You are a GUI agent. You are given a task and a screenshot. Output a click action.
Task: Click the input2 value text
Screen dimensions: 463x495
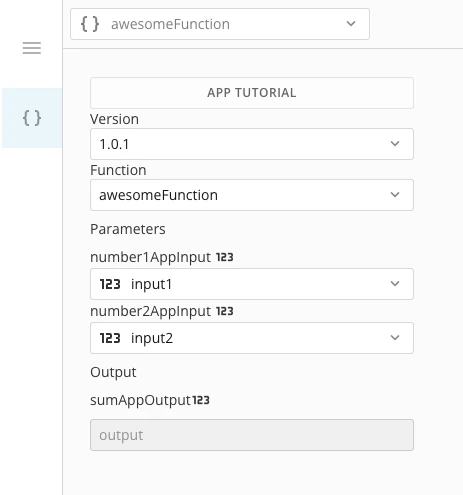(152, 338)
